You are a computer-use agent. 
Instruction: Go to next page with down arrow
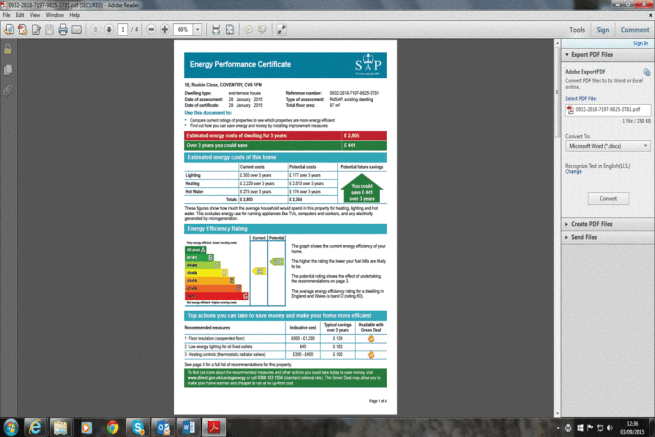pos(109,29)
